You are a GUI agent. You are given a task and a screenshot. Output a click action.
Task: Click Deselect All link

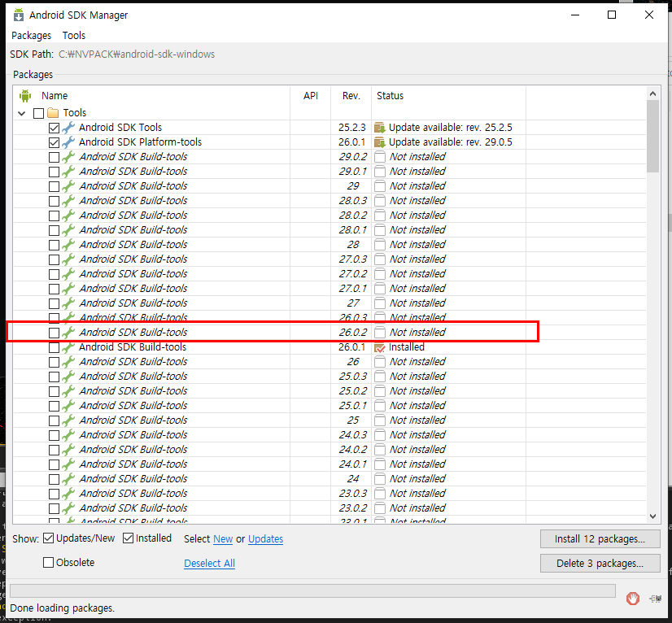coord(210,563)
